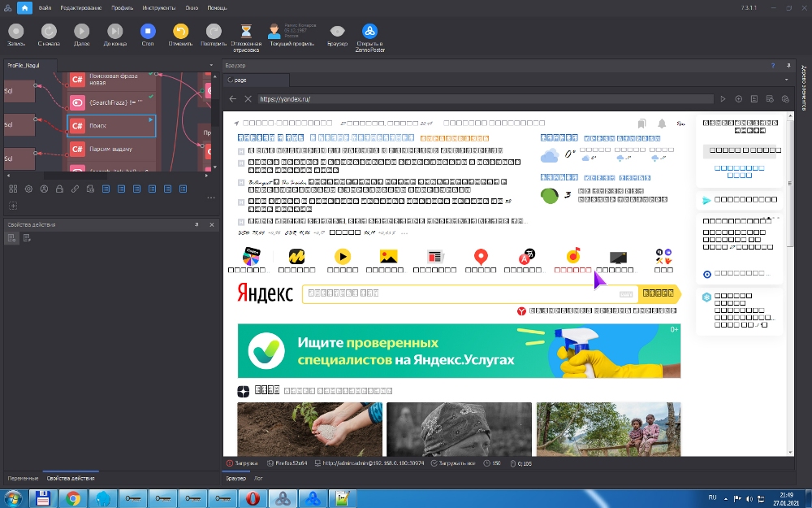Click the play arrow on Поиск block
Screen dimensions: 812x508
click(151, 119)
